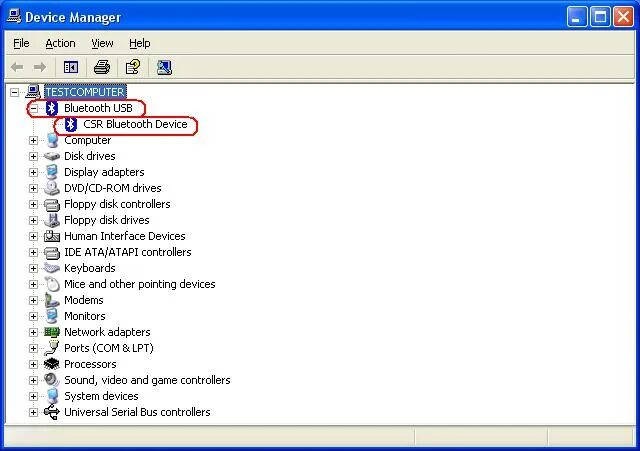The height and width of the screenshot is (451, 640).
Task: Click the Ports (COM & LPT) icon
Action: [x=51, y=348]
